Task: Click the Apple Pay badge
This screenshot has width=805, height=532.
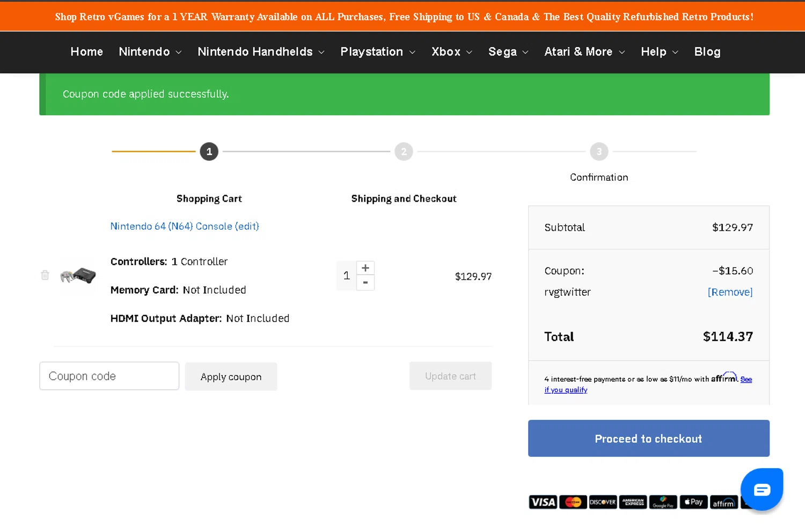Action: pos(693,502)
